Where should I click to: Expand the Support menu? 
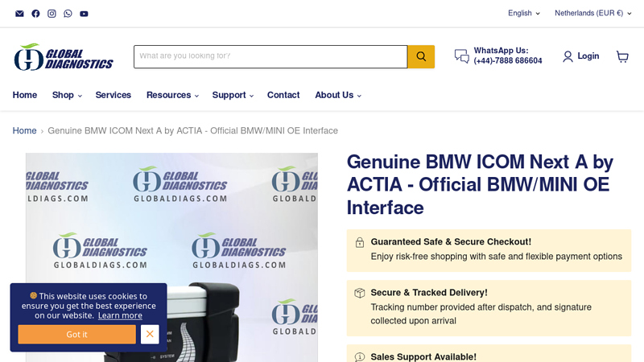coord(233,95)
